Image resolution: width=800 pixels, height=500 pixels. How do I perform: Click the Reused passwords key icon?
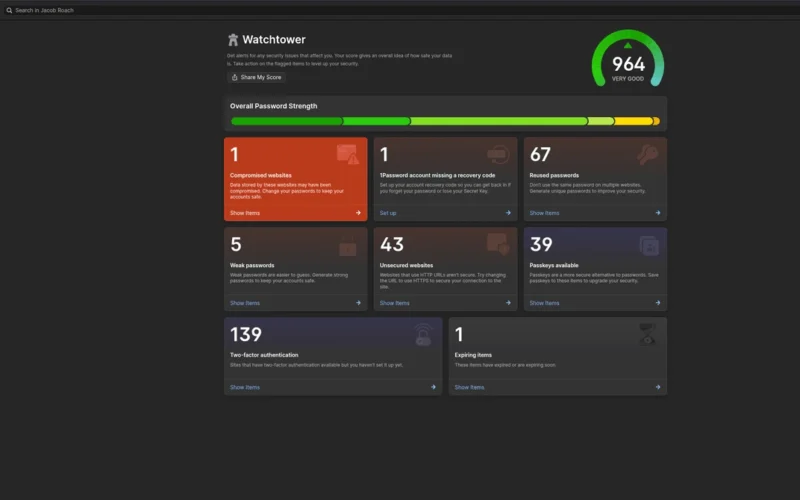tap(648, 154)
